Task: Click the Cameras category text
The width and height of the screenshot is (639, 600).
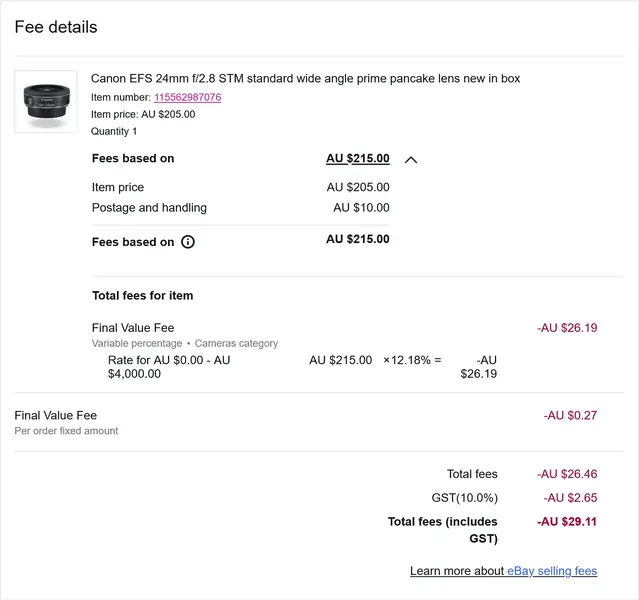Action: [x=236, y=343]
